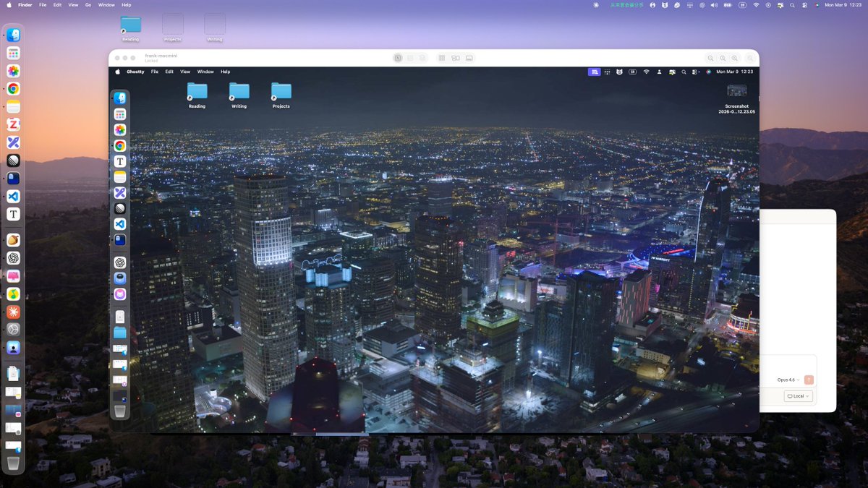Open Notes in the remote Mac dock
The width and height of the screenshot is (868, 488).
pos(120,177)
